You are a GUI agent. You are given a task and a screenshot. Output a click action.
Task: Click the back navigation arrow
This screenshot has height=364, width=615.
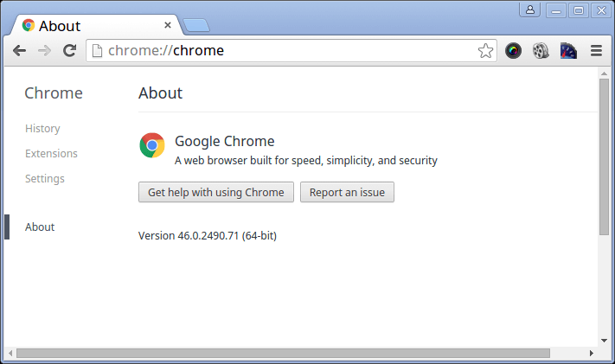click(19, 51)
